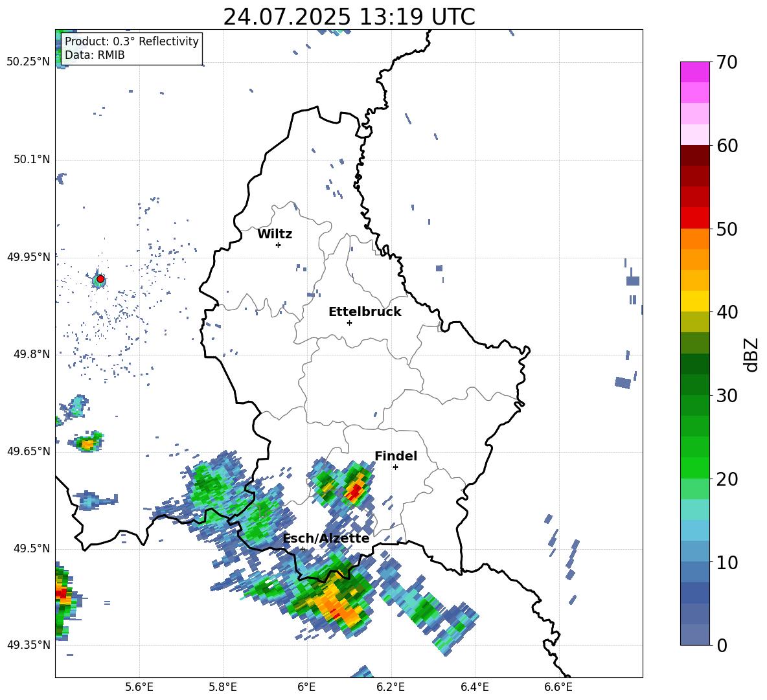Click the 30 tick on colorbar

(727, 396)
